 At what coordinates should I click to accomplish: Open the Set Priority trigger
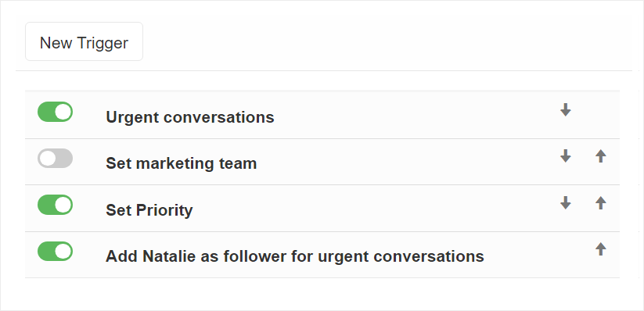pyautogui.click(x=149, y=210)
